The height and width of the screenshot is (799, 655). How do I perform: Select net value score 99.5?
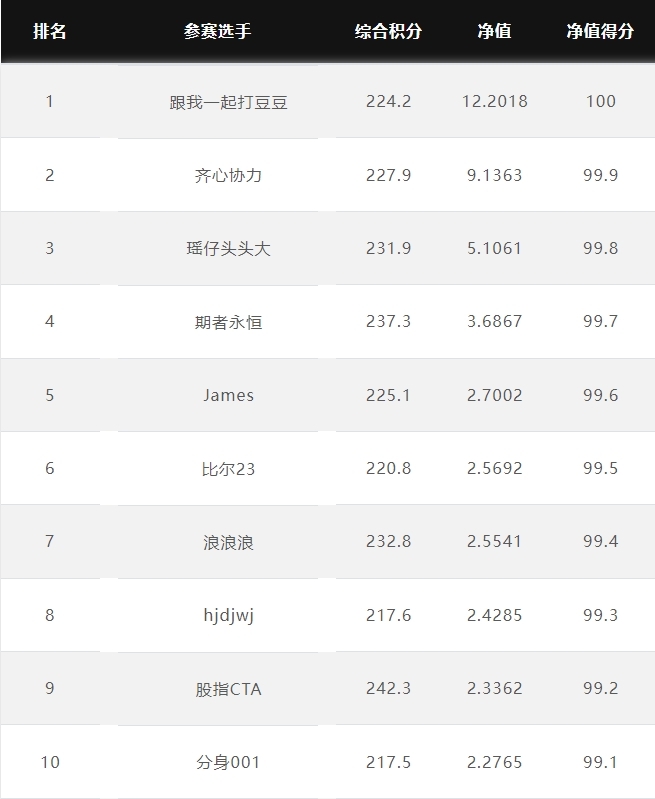point(600,468)
